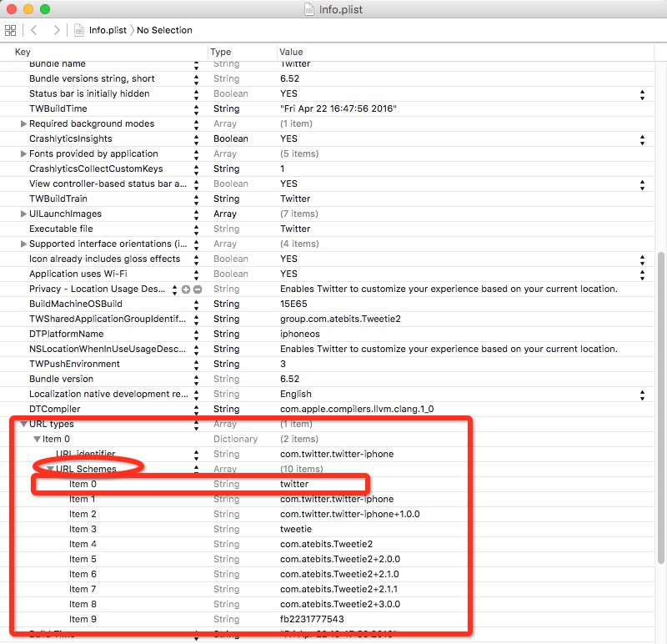Sort by the Type column header
This screenshot has width=667, height=644.
click(x=220, y=52)
